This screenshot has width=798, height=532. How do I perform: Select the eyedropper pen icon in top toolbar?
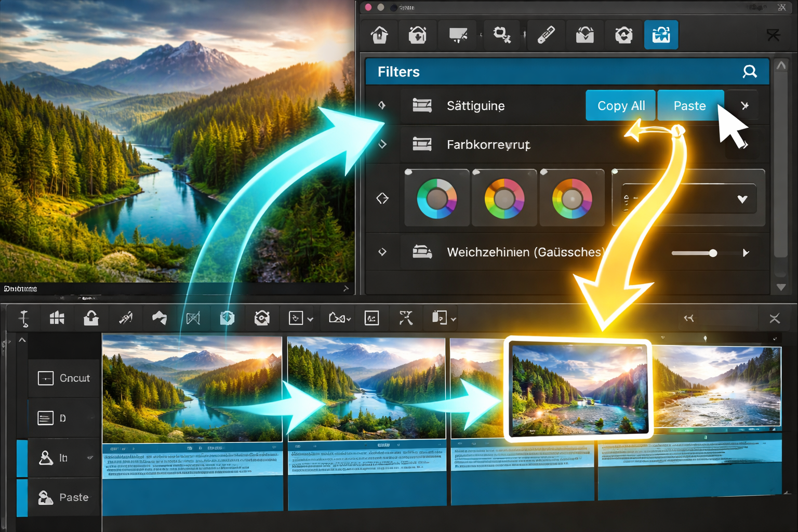(x=546, y=35)
